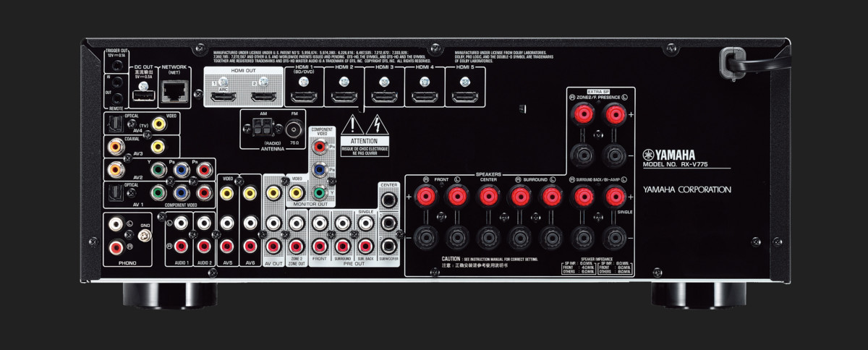Click ZONE2/F.PRESENCE L red terminal
Screen dimensions: 868x350
[x=615, y=114]
